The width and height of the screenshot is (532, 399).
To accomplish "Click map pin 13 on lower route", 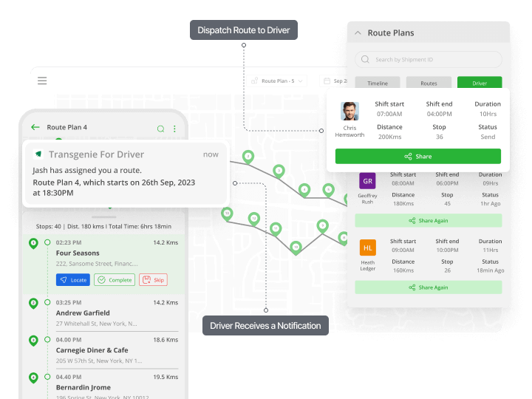I will pyautogui.click(x=227, y=214).
